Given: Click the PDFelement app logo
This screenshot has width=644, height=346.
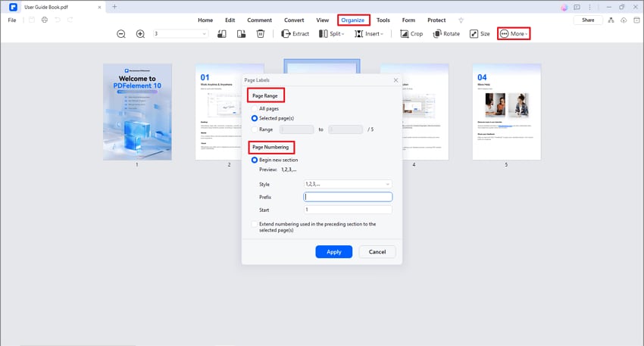Looking at the screenshot, I should tap(13, 7).
